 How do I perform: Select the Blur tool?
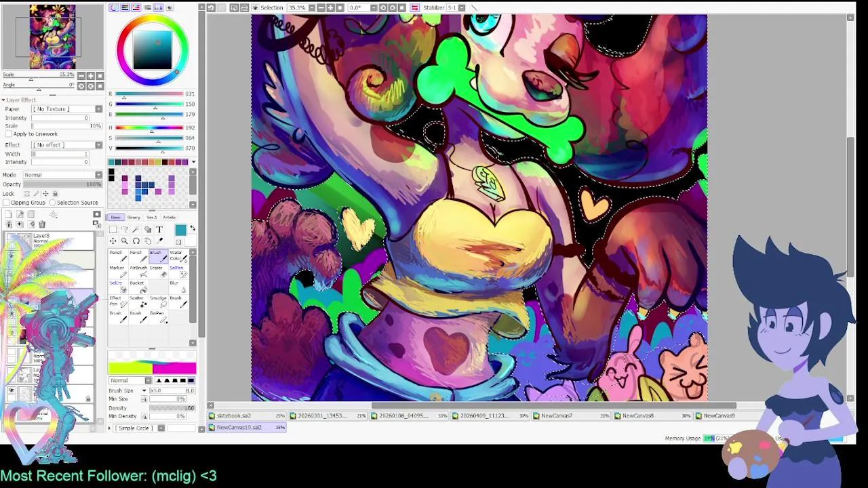[179, 287]
